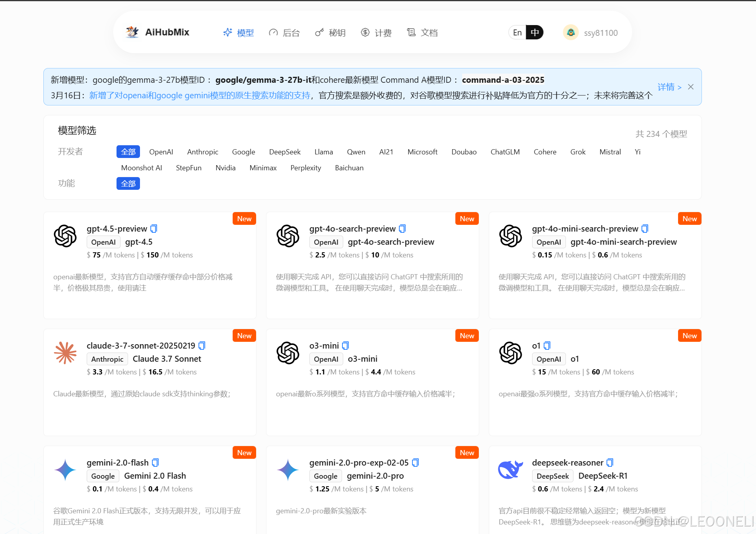The image size is (756, 534).
Task: Copy the gpt-4o-mini-search-preview model ID
Action: tap(645, 229)
